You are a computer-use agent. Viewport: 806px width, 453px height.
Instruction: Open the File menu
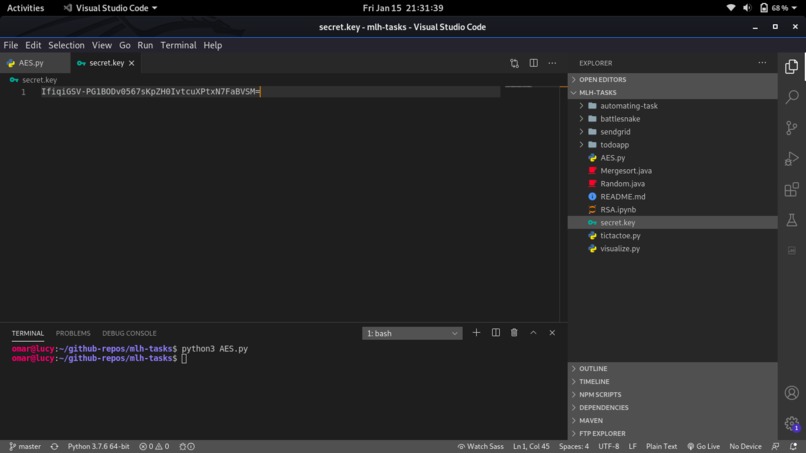10,45
